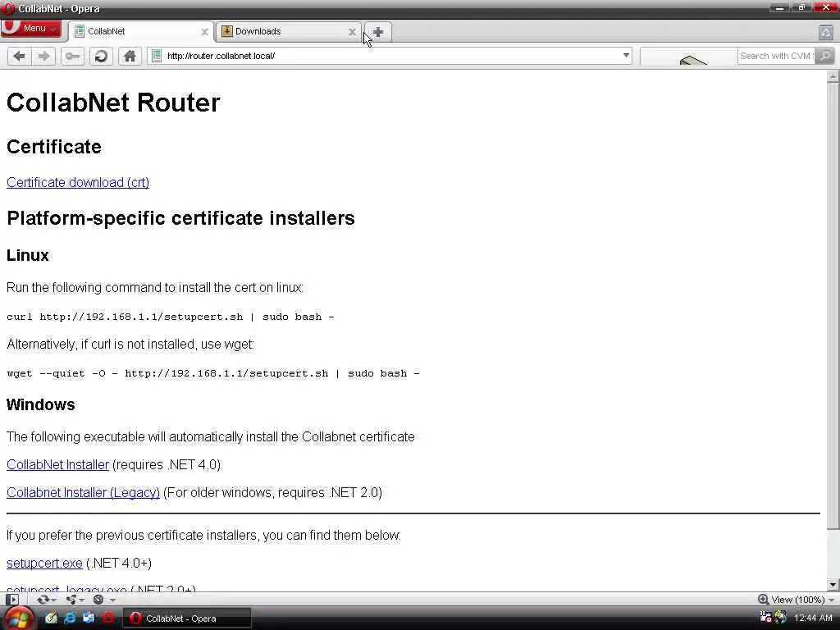
Task: Click the Windows section heading
Action: pyautogui.click(x=41, y=404)
